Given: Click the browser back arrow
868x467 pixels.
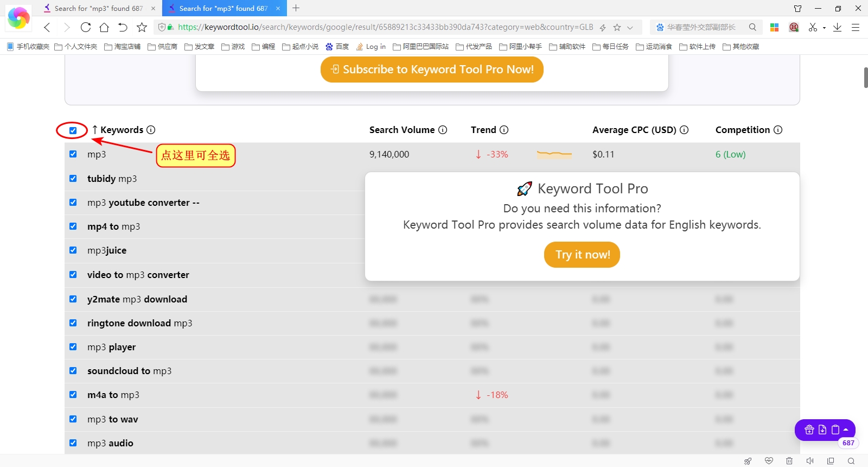Looking at the screenshot, I should [x=47, y=27].
